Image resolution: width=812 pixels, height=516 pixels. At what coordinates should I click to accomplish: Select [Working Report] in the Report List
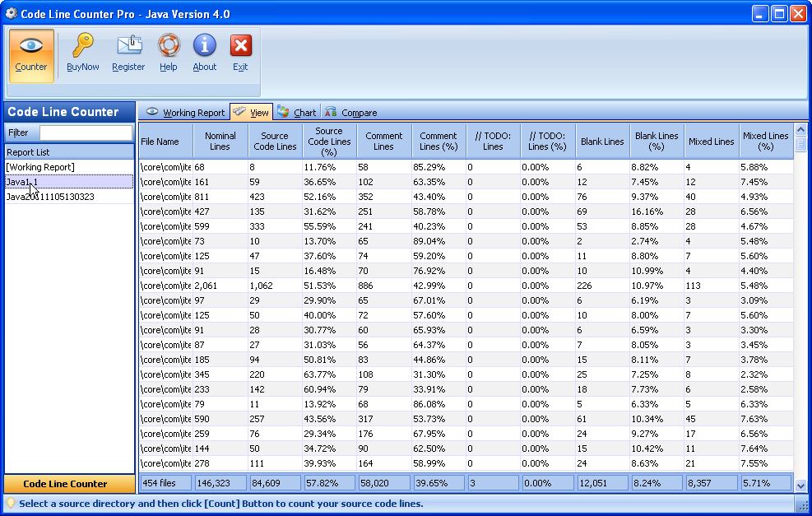pyautogui.click(x=69, y=167)
